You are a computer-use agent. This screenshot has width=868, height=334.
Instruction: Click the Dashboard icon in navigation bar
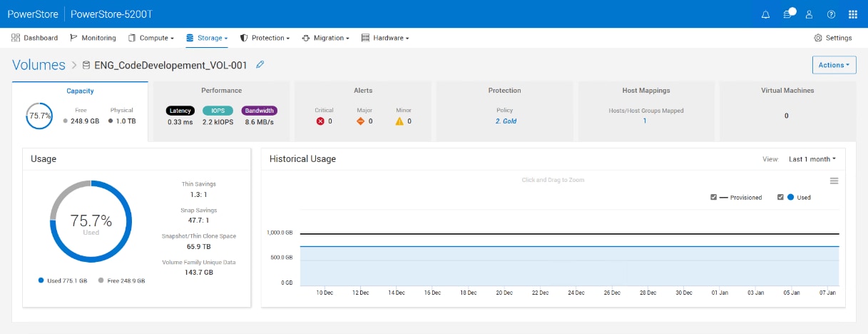(x=16, y=38)
